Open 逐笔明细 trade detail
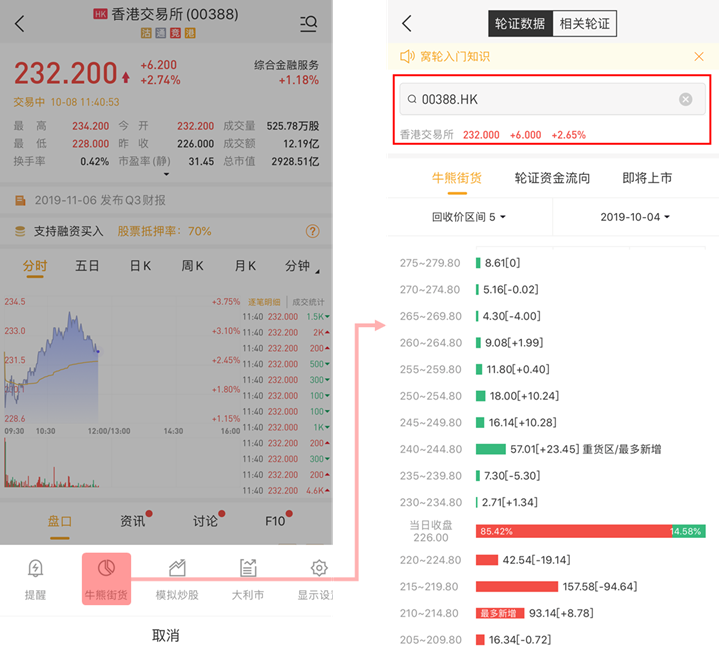This screenshot has height=650, width=719. pyautogui.click(x=264, y=302)
